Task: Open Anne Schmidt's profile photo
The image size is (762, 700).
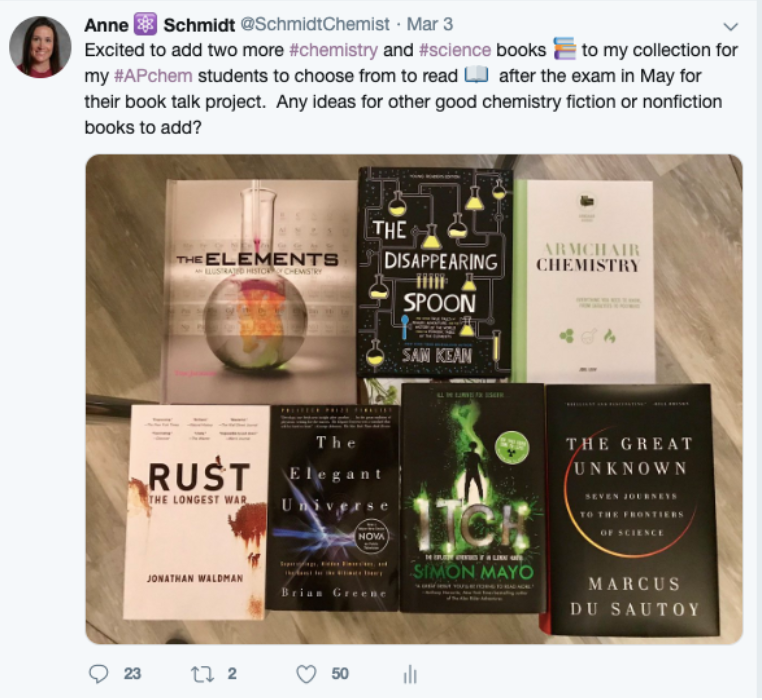Action: 40,47
